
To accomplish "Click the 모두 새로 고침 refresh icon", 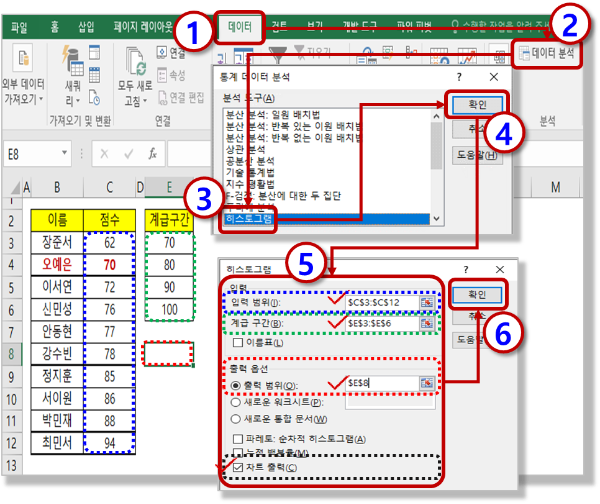I will point(135,62).
